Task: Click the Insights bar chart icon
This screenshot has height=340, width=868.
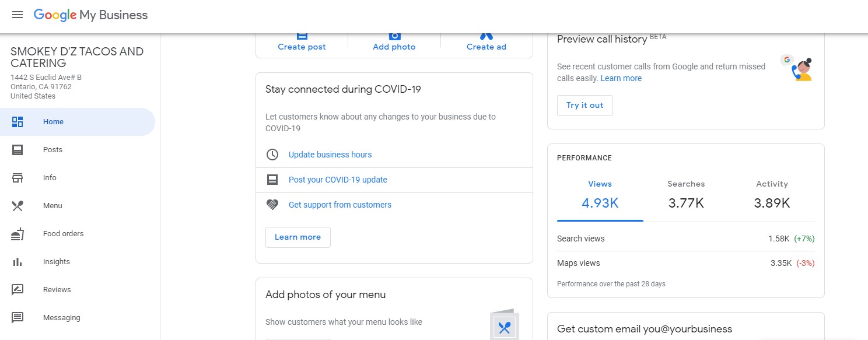Action: (x=17, y=262)
